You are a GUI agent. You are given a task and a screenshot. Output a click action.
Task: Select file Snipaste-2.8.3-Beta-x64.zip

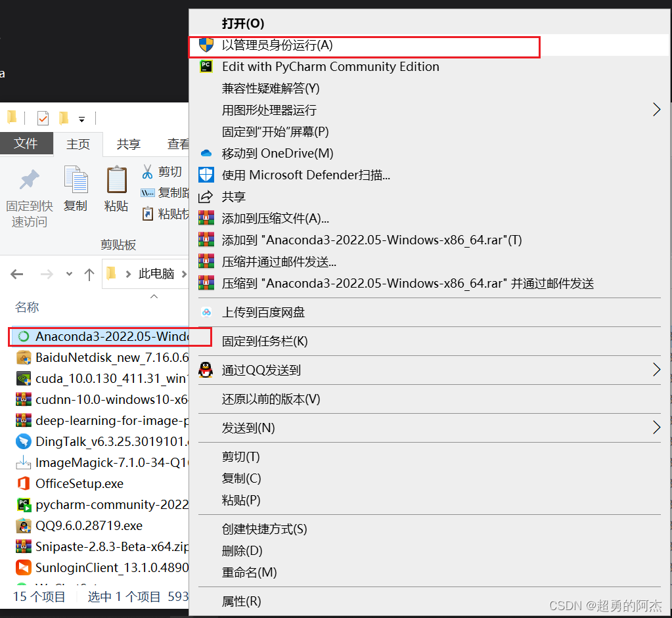(x=112, y=546)
